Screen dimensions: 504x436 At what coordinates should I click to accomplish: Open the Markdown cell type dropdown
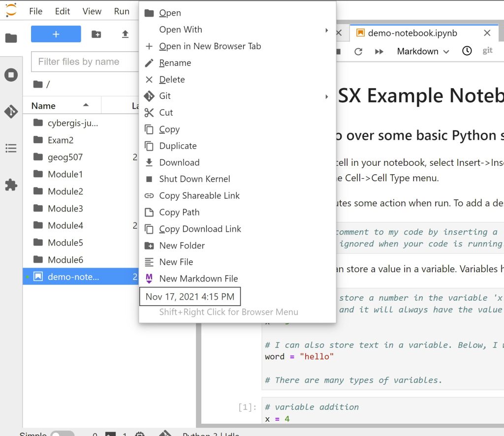[x=422, y=51]
